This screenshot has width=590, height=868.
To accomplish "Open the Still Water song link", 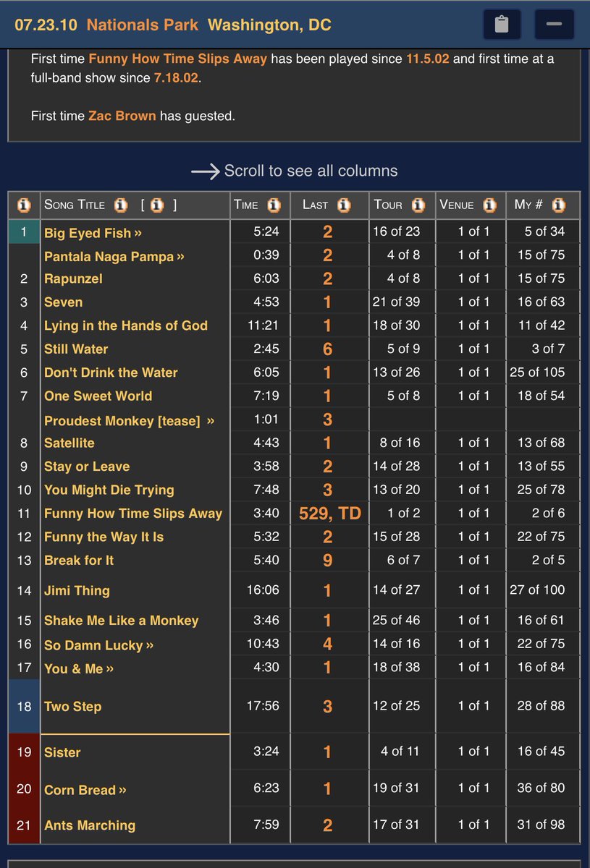I will 76,349.
